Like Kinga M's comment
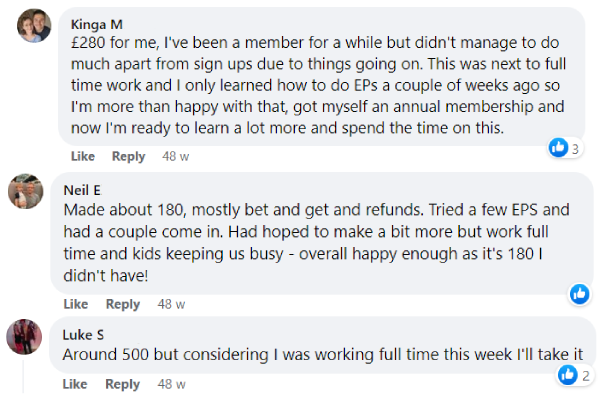 83,156
